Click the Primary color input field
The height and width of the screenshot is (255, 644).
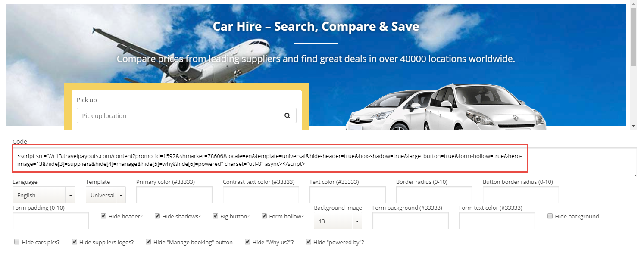click(x=174, y=195)
